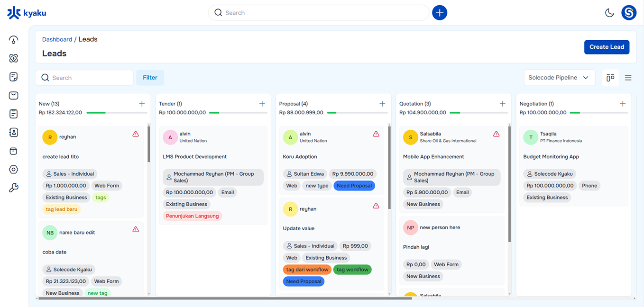Click the Penunjukan Langsung red tag
644x307 pixels.
coord(193,216)
